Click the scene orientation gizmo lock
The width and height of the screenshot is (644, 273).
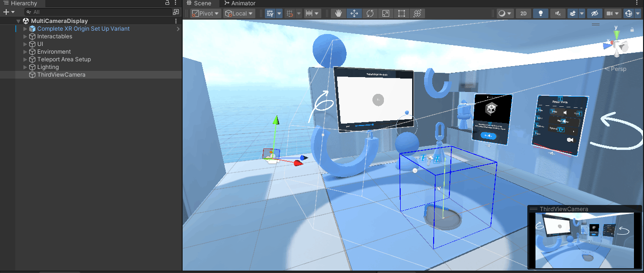[x=632, y=30]
